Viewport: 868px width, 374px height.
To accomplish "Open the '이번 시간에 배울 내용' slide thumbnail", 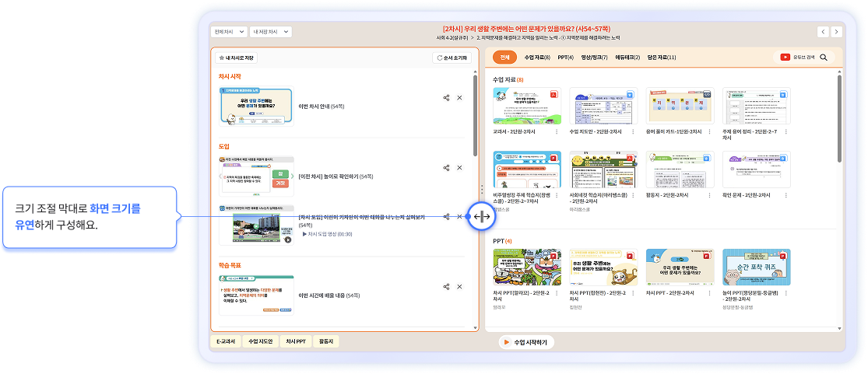I will tap(256, 295).
